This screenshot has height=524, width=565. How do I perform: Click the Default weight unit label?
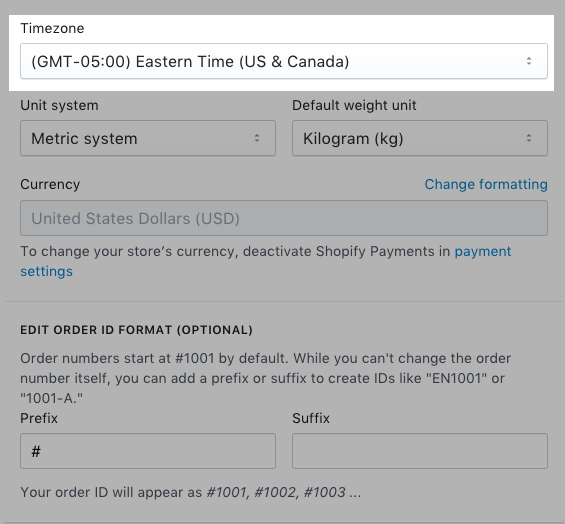point(354,106)
